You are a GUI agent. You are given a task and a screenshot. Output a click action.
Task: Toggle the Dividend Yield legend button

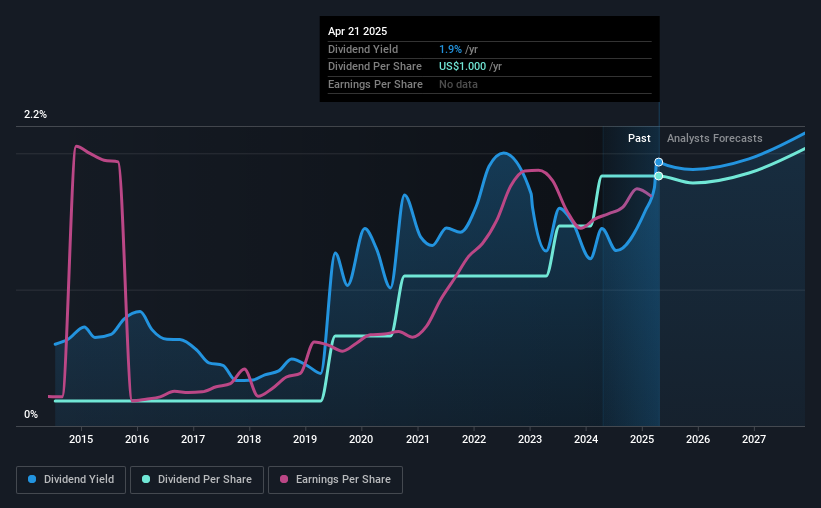coord(71,480)
